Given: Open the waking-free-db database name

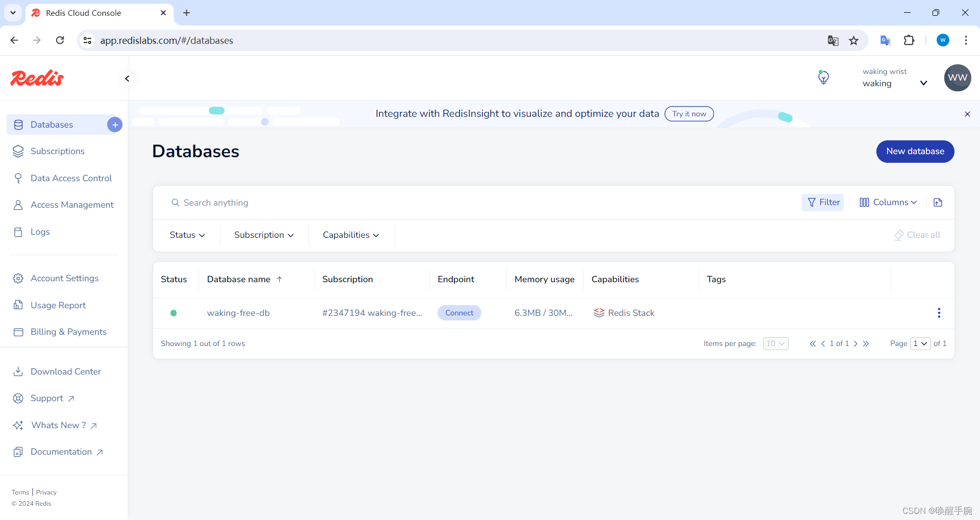Looking at the screenshot, I should point(238,313).
